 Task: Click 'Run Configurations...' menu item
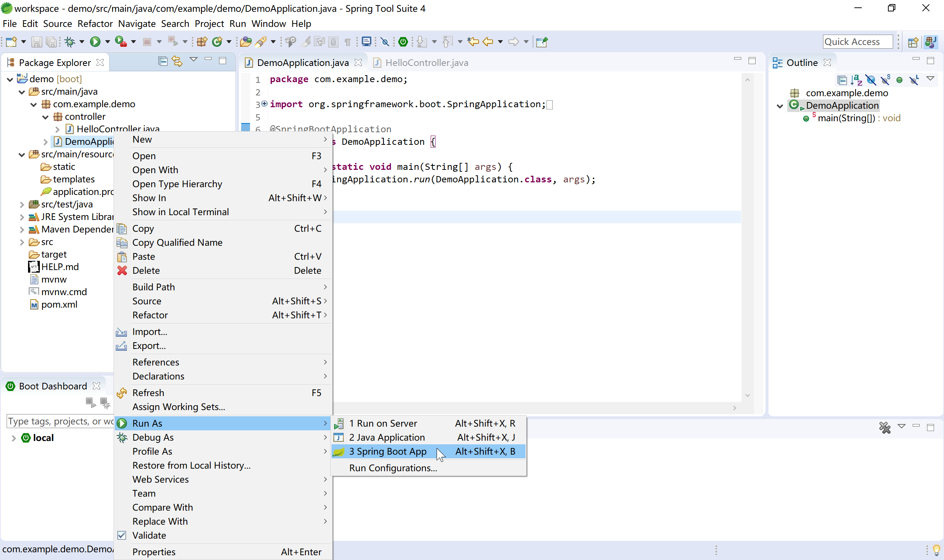(393, 467)
